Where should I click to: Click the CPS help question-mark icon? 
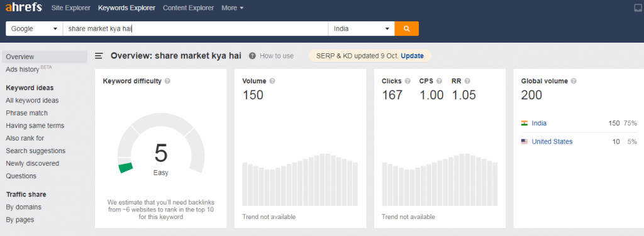439,81
